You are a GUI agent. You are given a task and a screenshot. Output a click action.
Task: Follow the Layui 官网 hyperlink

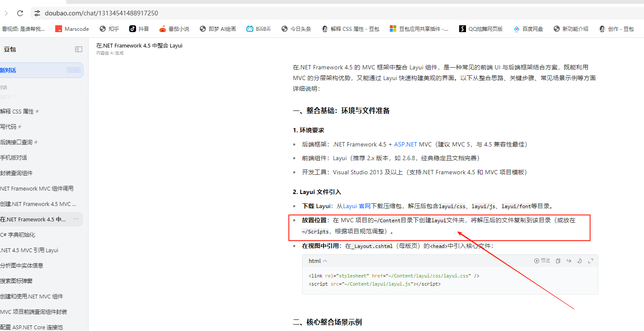coord(357,206)
